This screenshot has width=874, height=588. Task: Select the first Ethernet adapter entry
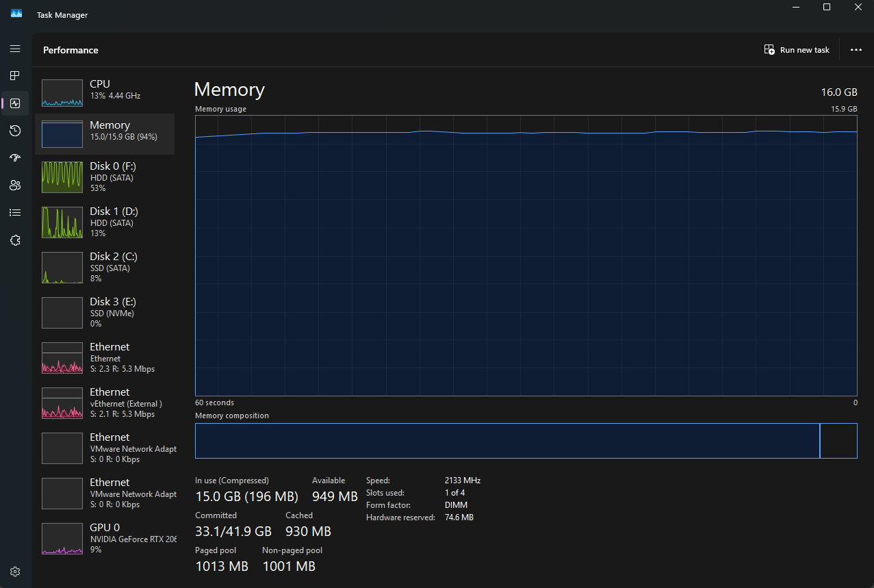tap(105, 359)
